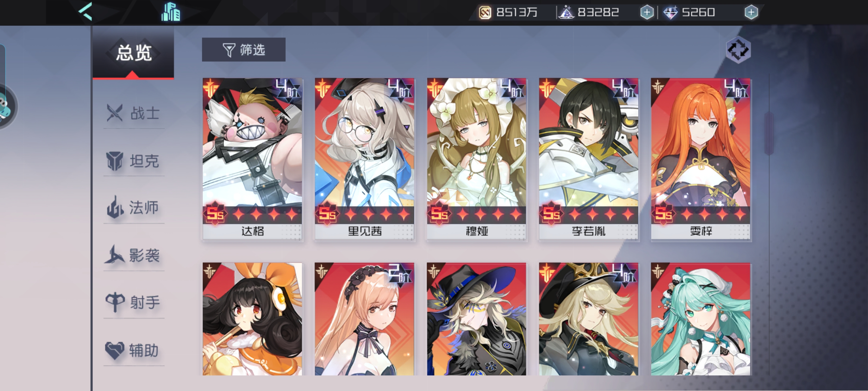Screen dimensions: 868x391
Task: Open the 筛选 filter dropdown
Action: click(x=244, y=50)
